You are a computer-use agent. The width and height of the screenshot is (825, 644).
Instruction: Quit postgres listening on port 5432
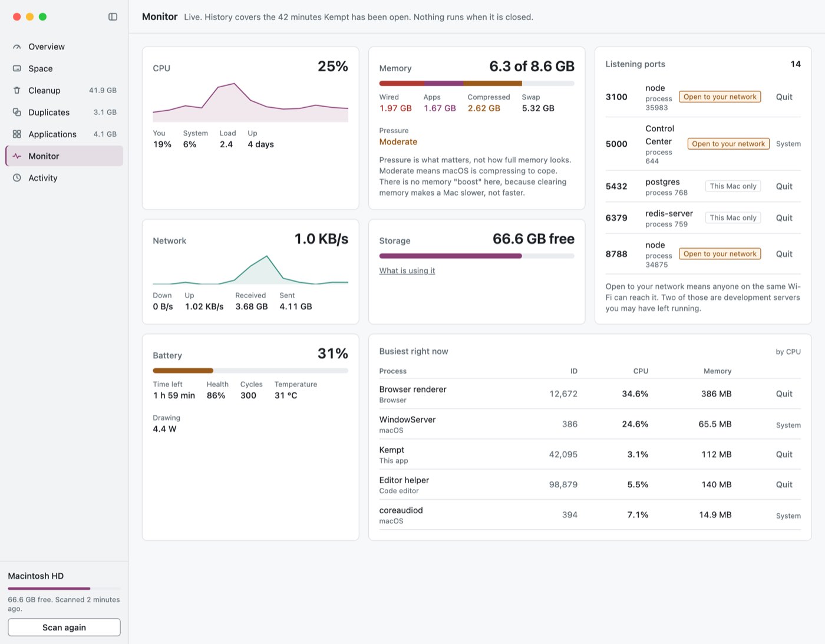(x=784, y=186)
